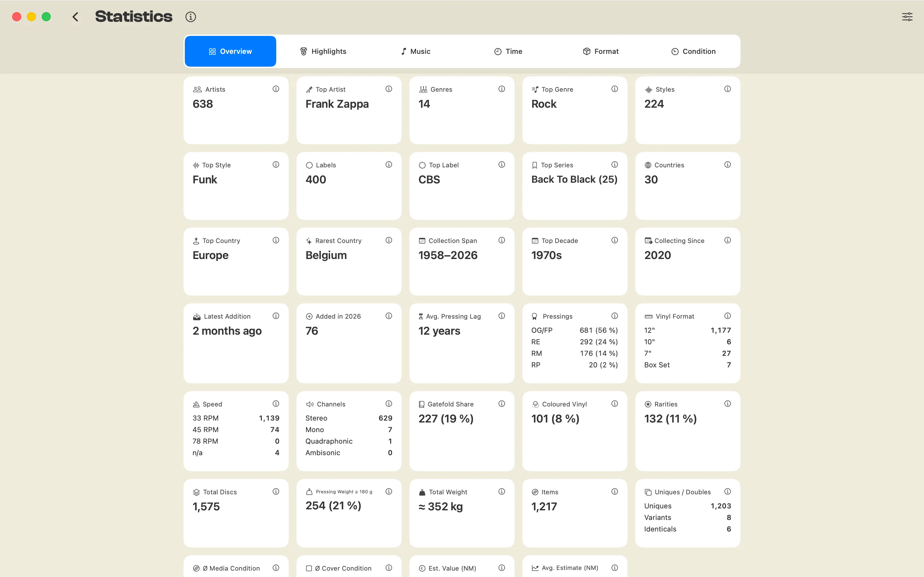Open info for the Rarities card
Image resolution: width=924 pixels, height=577 pixels.
pyautogui.click(x=727, y=404)
